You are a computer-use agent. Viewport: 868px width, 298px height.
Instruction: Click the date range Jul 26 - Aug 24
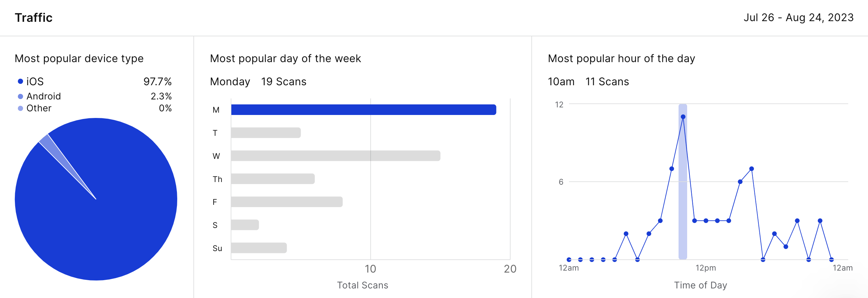[x=798, y=18]
